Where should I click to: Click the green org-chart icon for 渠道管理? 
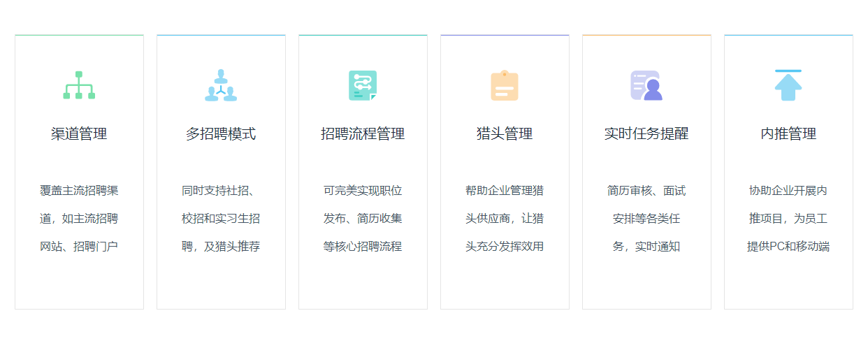pyautogui.click(x=79, y=85)
